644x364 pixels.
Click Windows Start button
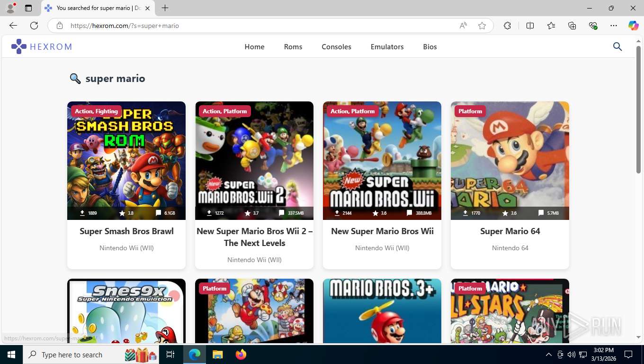(x=11, y=355)
